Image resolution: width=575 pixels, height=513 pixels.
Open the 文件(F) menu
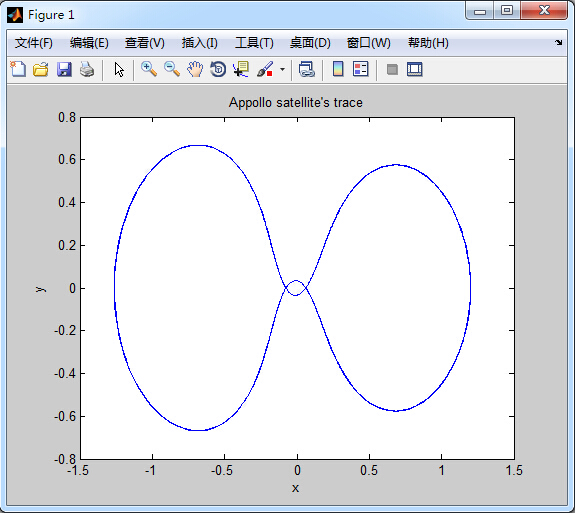click(x=34, y=43)
